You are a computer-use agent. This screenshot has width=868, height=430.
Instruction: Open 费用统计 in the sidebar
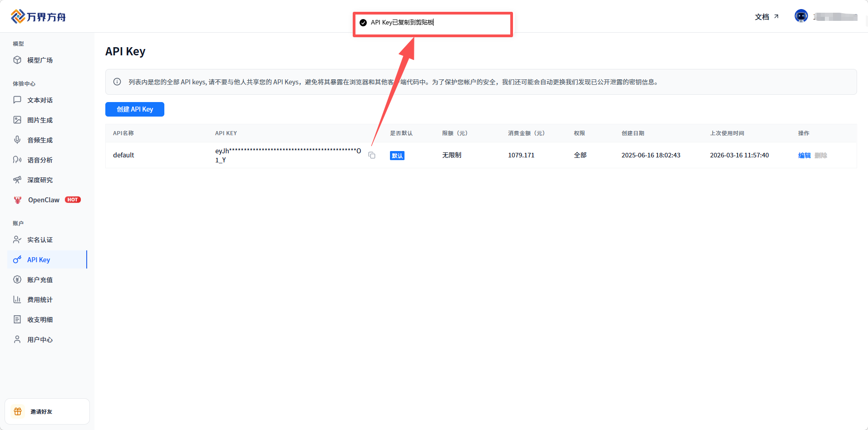coord(39,300)
